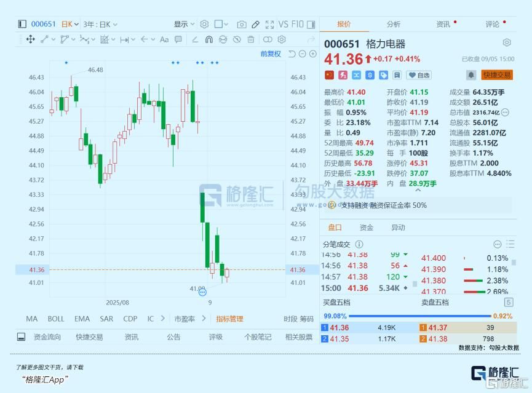Click the screenshot camera icon
Image resolution: width=532 pixels, height=393 pixels.
click(242, 25)
